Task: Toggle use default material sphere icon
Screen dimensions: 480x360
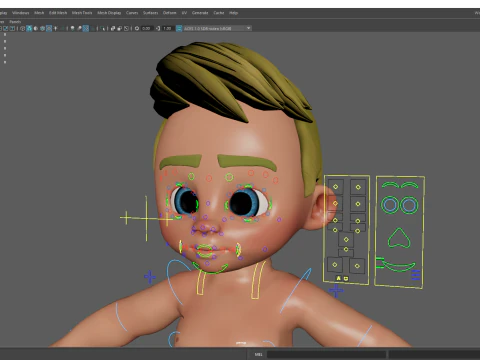Action: pos(36,28)
